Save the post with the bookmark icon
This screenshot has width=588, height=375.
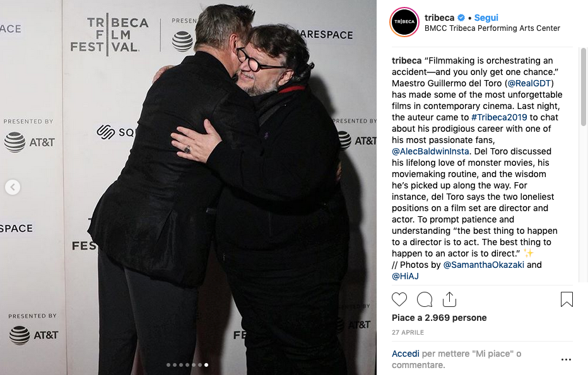click(567, 299)
